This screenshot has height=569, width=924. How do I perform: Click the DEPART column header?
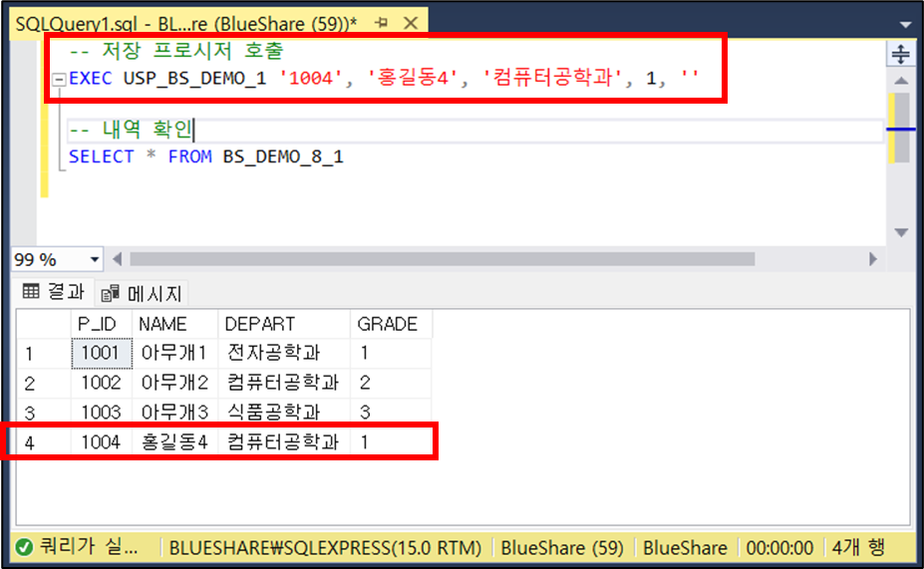283,324
